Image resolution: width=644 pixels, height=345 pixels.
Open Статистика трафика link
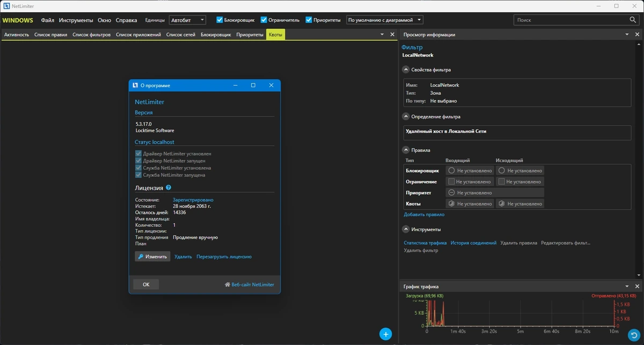[x=425, y=243]
